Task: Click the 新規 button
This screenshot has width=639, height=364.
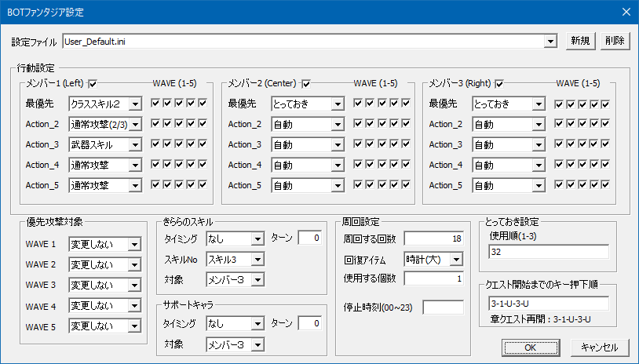Action: pyautogui.click(x=581, y=42)
